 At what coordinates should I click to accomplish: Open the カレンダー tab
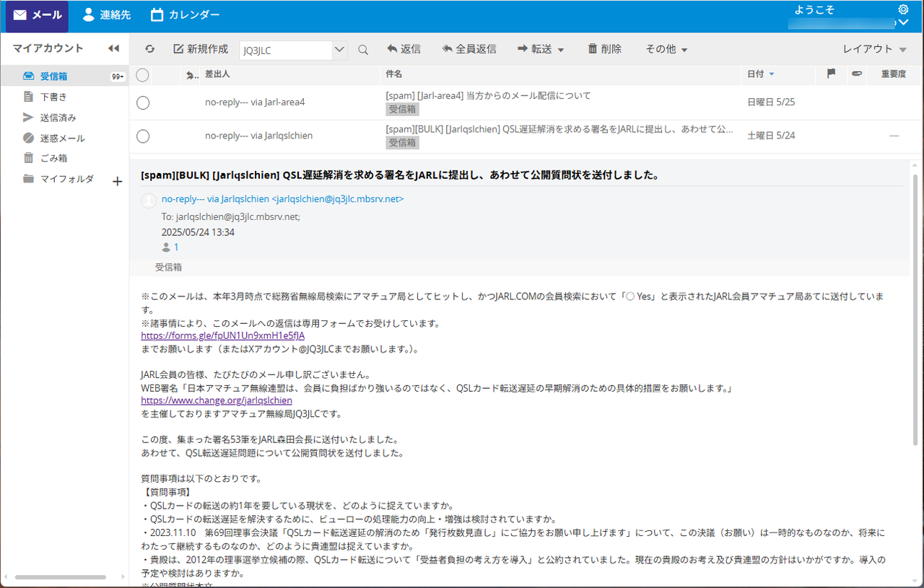(x=185, y=15)
